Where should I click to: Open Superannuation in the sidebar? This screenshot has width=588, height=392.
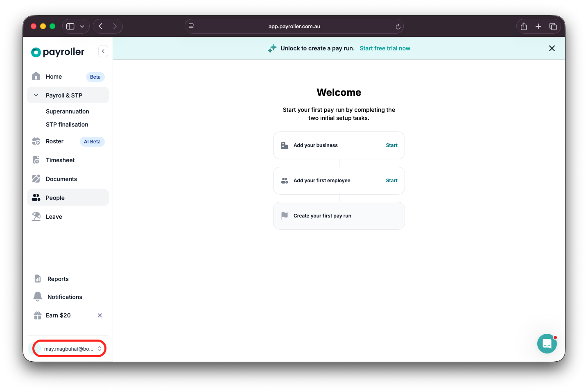point(68,111)
